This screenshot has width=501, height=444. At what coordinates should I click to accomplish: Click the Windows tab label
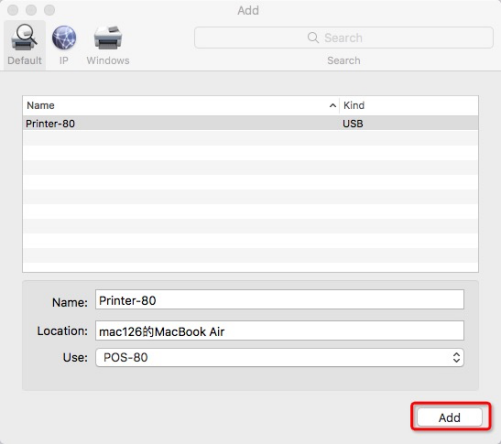(108, 60)
